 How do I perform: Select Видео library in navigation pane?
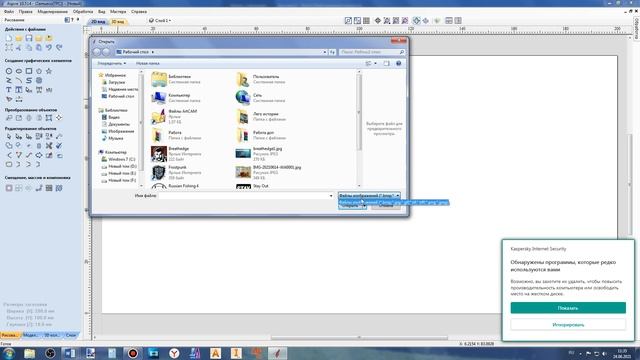tap(111, 117)
